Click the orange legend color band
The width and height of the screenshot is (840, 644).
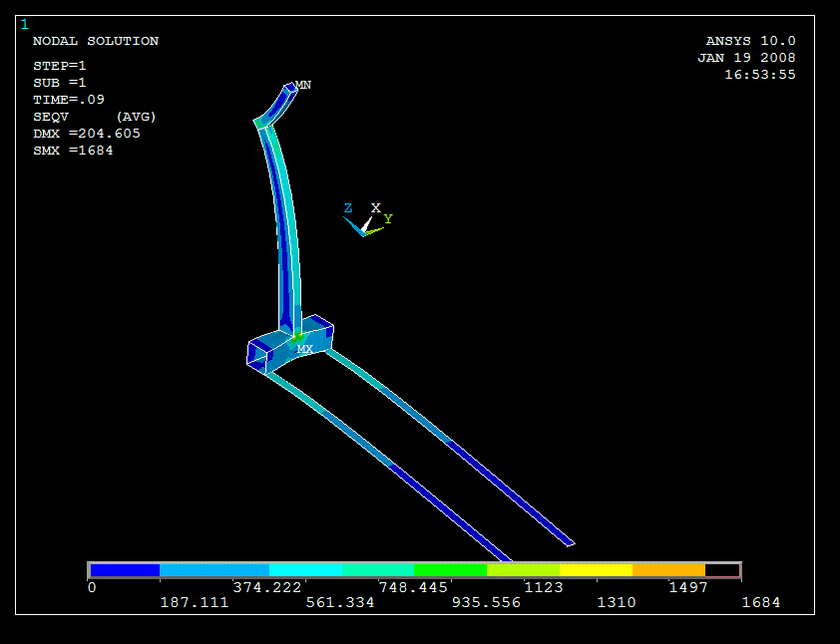668,570
